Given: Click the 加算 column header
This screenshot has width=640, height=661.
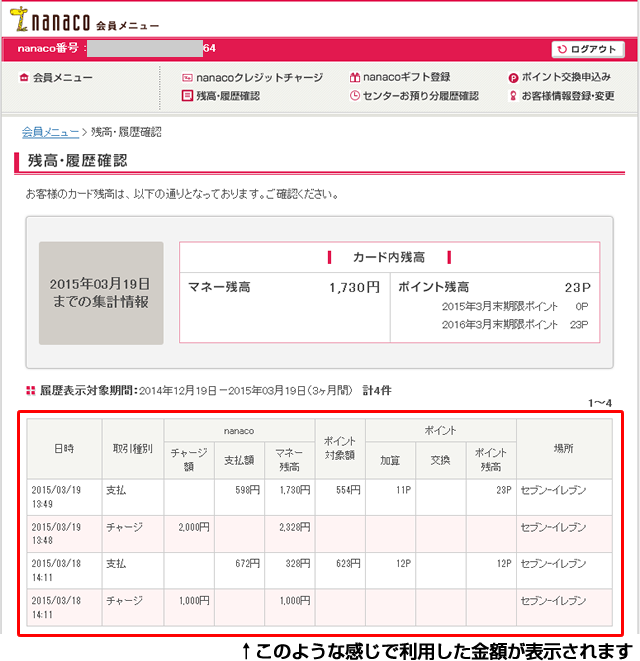Looking at the screenshot, I should coord(390,460).
